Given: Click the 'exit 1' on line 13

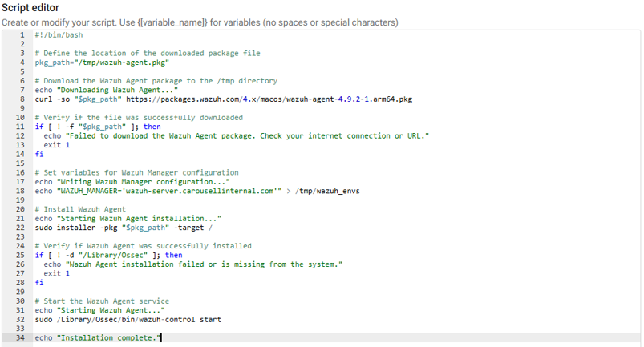Looking at the screenshot, I should point(57,145).
